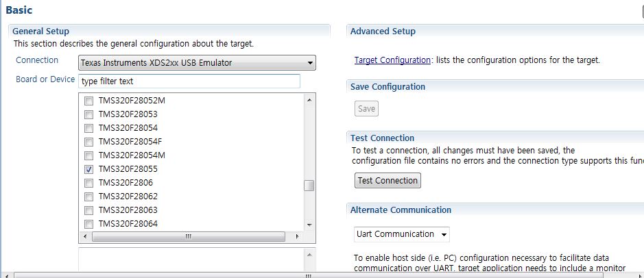Screen dimensions: 644x278
Task: Click the device list horizontal scrollbar thumb
Action: point(189,237)
